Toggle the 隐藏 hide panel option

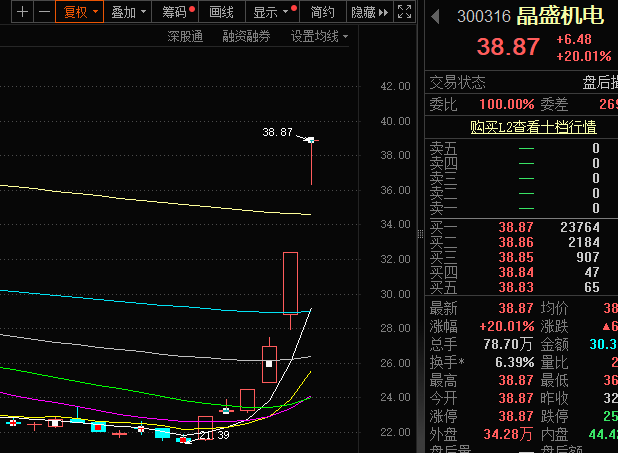(366, 12)
